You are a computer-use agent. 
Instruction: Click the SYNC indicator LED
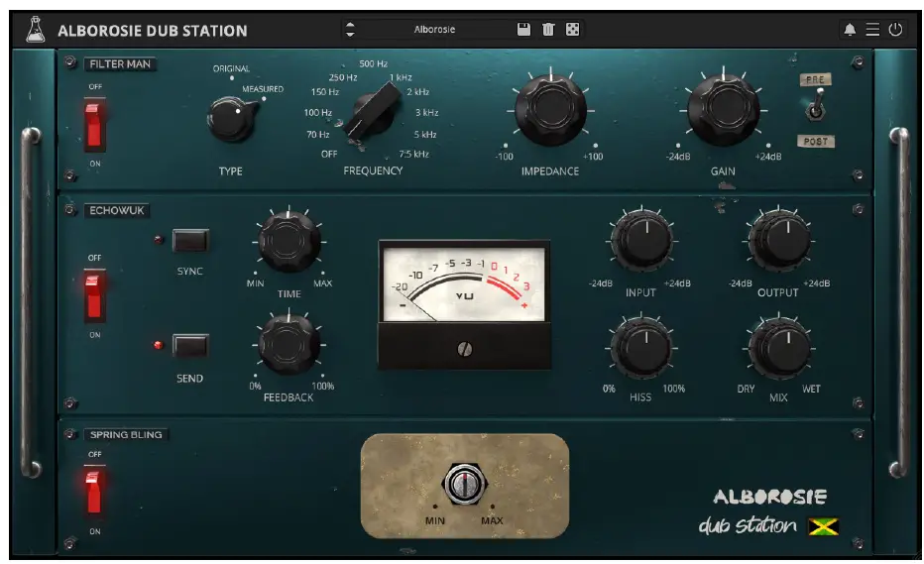(159, 240)
